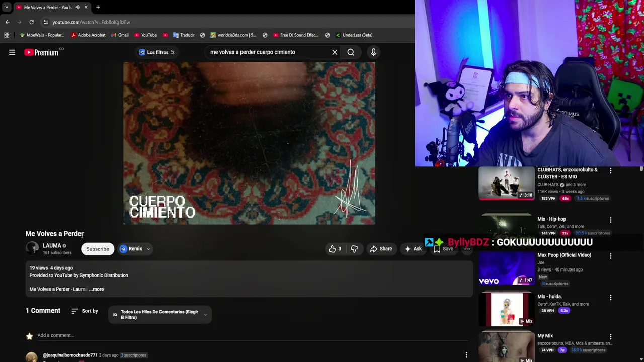Open more actions ellipsis under video
This screenshot has width=644, height=362.
pyautogui.click(x=467, y=249)
